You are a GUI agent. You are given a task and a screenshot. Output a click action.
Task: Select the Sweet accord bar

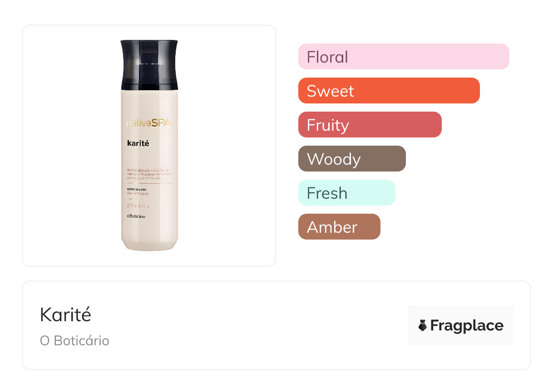389,91
